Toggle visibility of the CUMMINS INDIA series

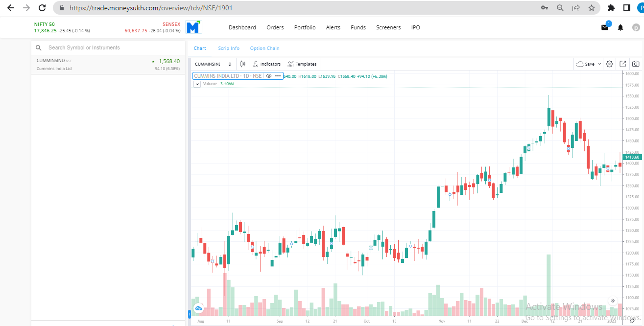point(269,76)
